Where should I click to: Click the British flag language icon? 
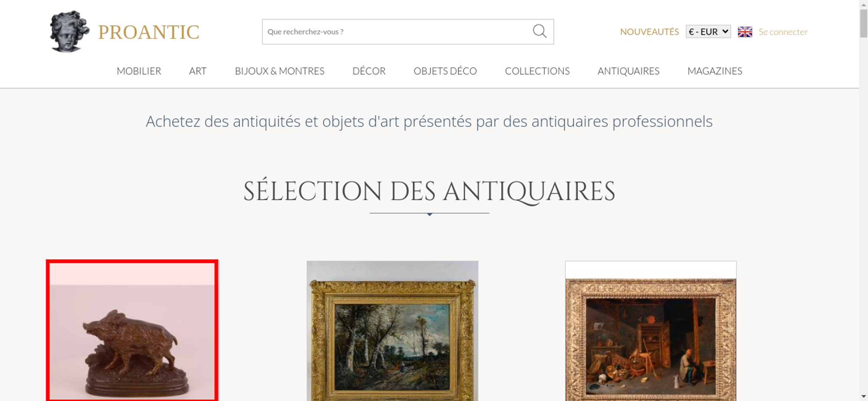click(745, 32)
